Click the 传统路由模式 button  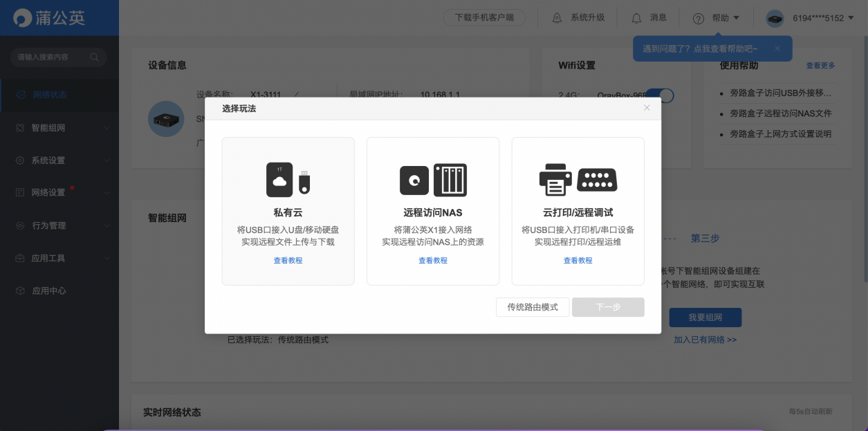click(532, 307)
